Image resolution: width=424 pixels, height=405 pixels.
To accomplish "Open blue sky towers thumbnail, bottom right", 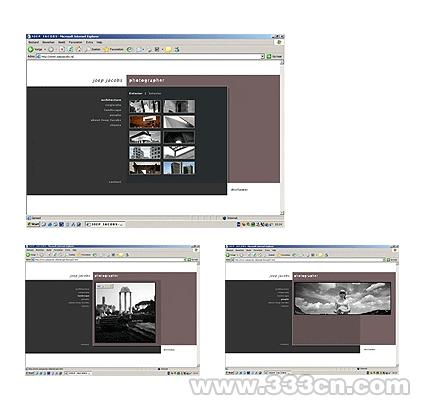I will click(x=179, y=168).
